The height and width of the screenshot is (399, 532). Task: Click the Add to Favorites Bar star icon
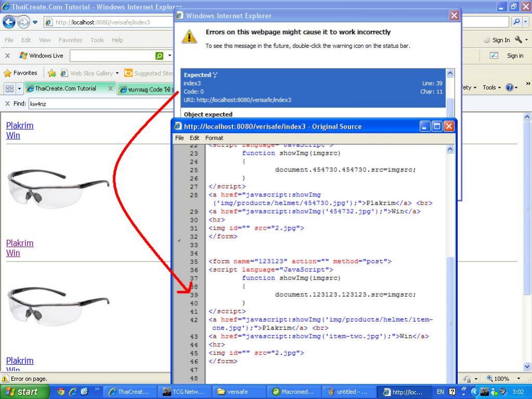point(52,73)
